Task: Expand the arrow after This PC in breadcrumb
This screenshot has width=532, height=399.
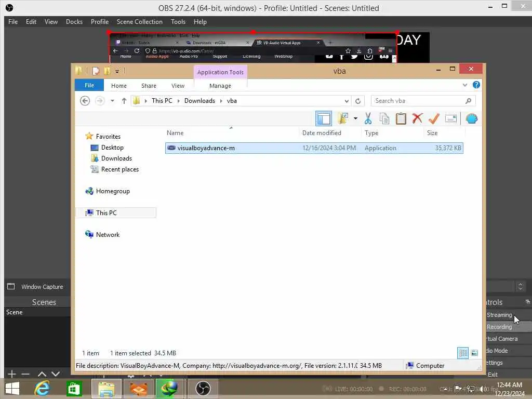Action: pos(179,101)
